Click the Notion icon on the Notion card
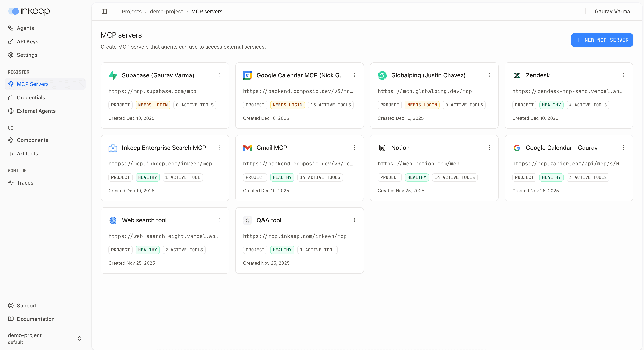This screenshot has width=644, height=350. (x=382, y=148)
